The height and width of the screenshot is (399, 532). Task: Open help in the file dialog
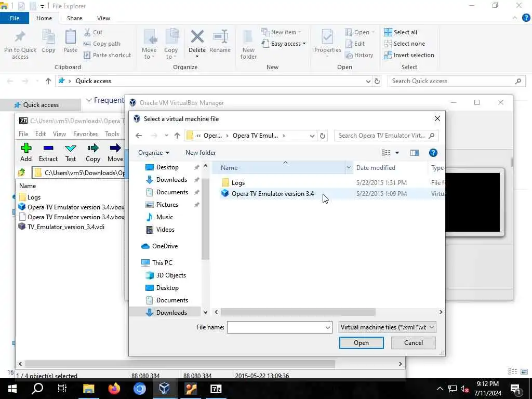pyautogui.click(x=433, y=153)
